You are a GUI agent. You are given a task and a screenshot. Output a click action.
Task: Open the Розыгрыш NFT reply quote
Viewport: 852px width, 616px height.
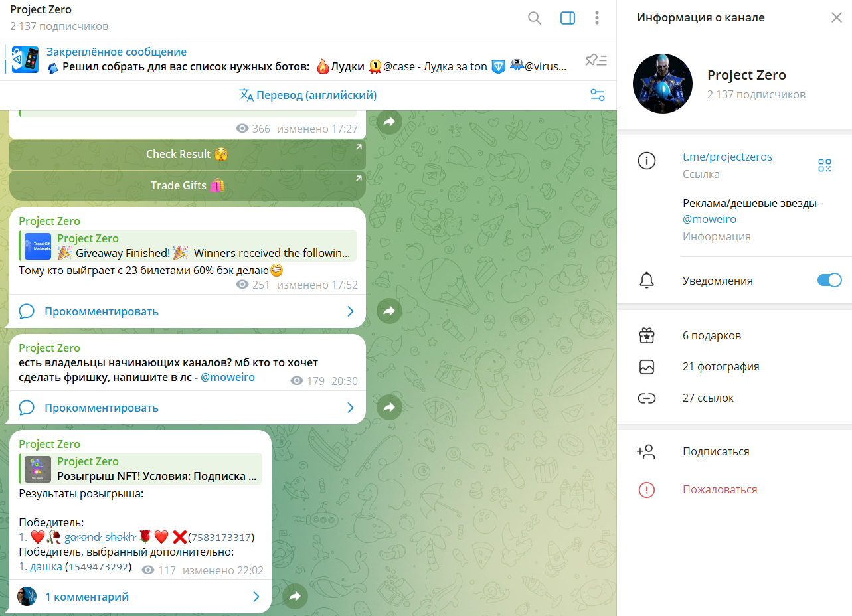140,469
